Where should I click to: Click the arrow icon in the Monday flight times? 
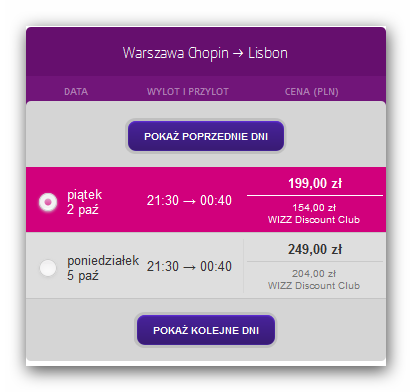coord(189,267)
